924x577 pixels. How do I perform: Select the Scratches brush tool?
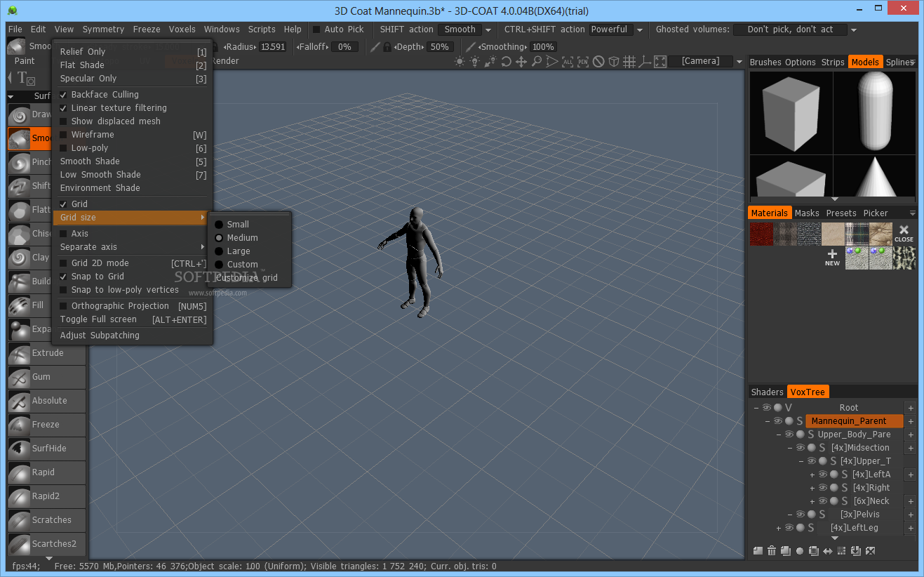point(47,520)
